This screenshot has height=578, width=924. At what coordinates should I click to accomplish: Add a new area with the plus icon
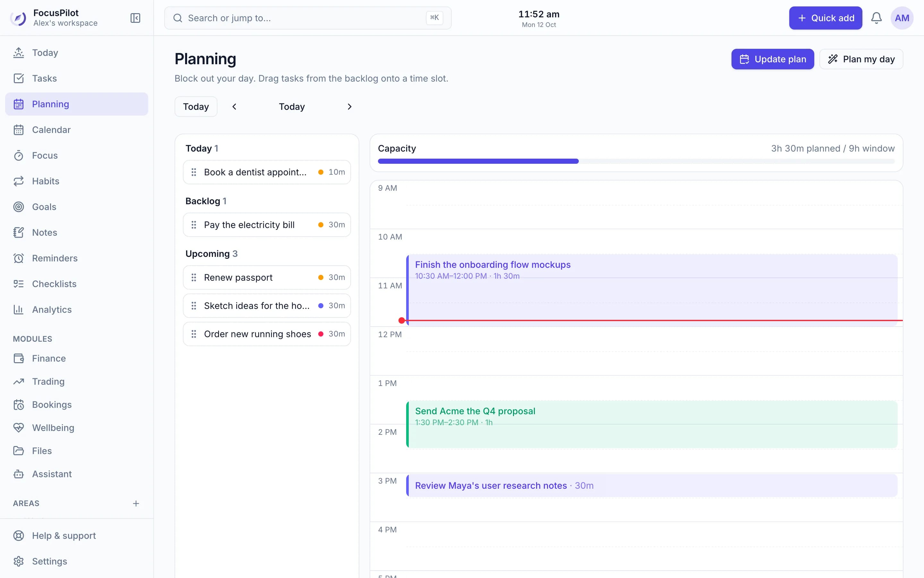point(136,504)
